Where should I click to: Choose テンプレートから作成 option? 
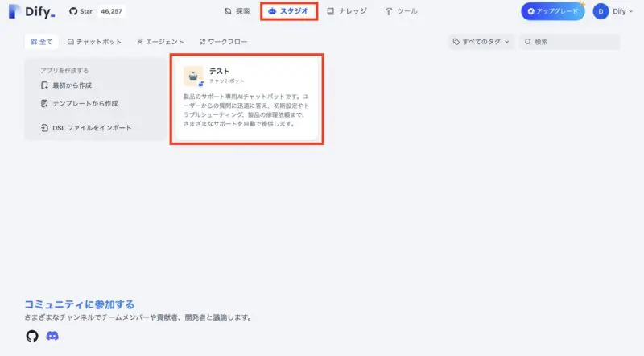(80, 104)
